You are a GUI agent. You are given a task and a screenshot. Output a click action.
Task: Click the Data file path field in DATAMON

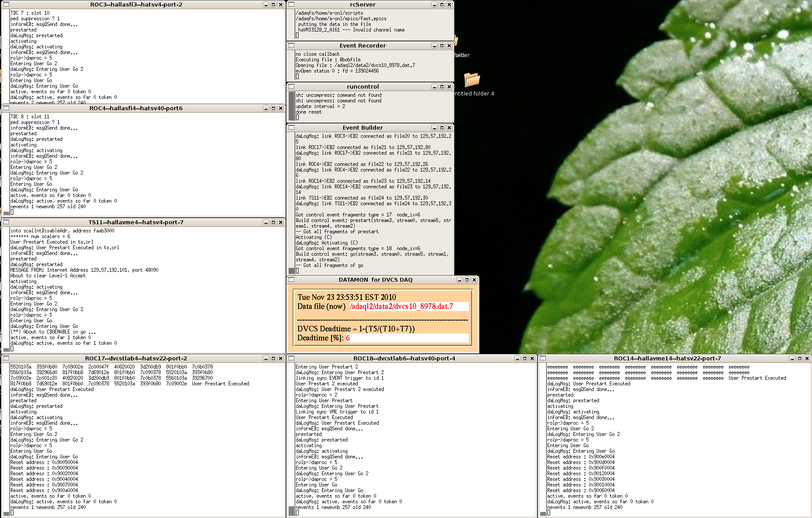pos(409,306)
